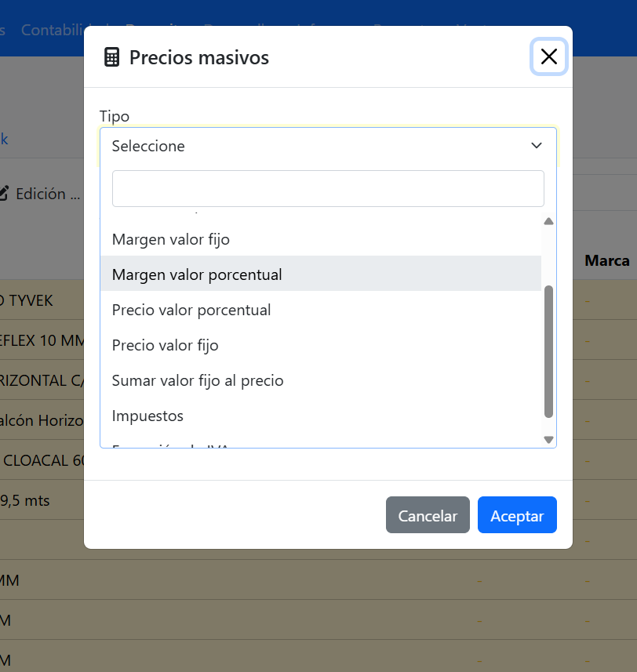Close the Precios masivos dialog
This screenshot has height=672, width=637.
click(548, 56)
